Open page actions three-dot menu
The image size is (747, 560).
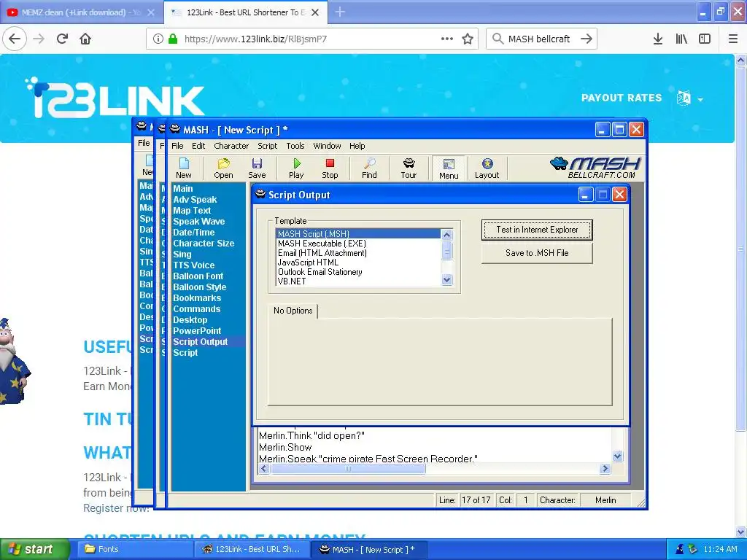tap(447, 39)
